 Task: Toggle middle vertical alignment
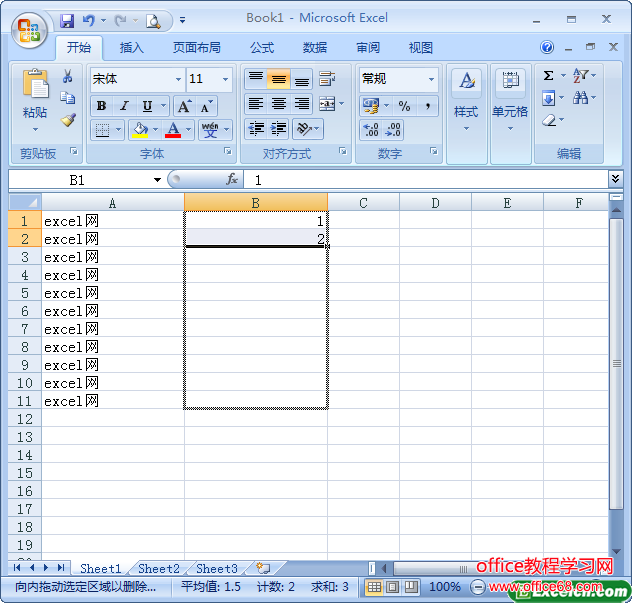click(279, 78)
